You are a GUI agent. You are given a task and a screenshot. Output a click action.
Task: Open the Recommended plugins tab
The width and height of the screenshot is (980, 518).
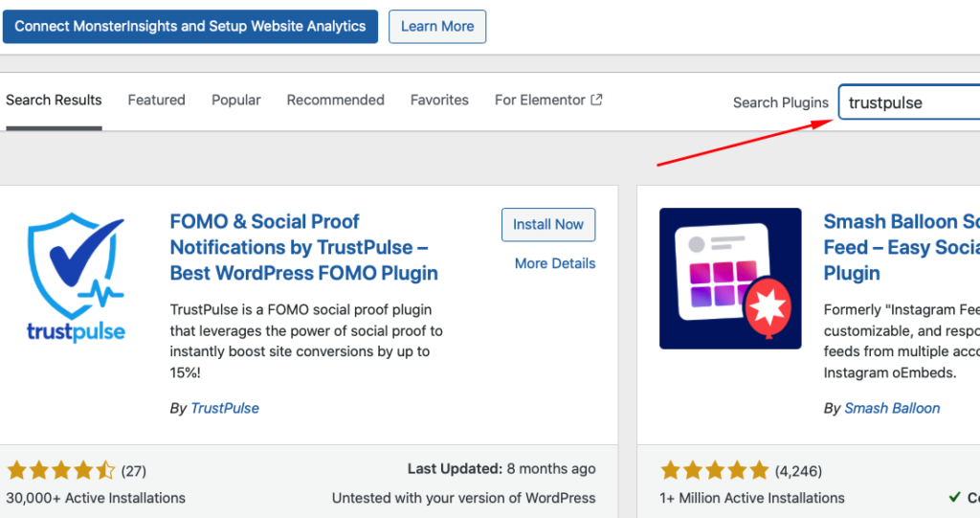(x=336, y=100)
